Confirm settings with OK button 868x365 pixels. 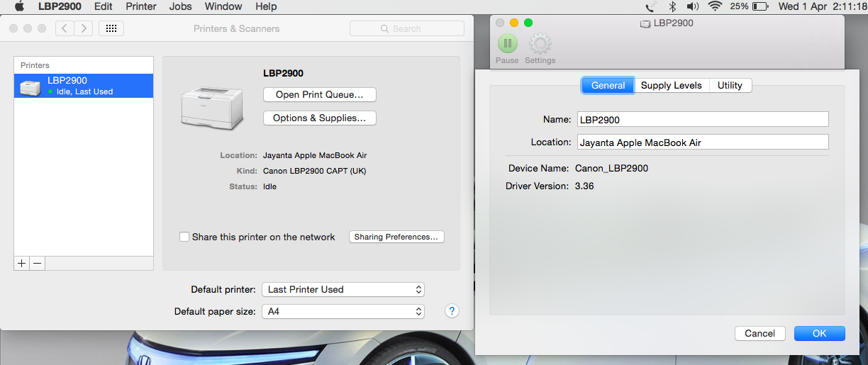point(820,333)
